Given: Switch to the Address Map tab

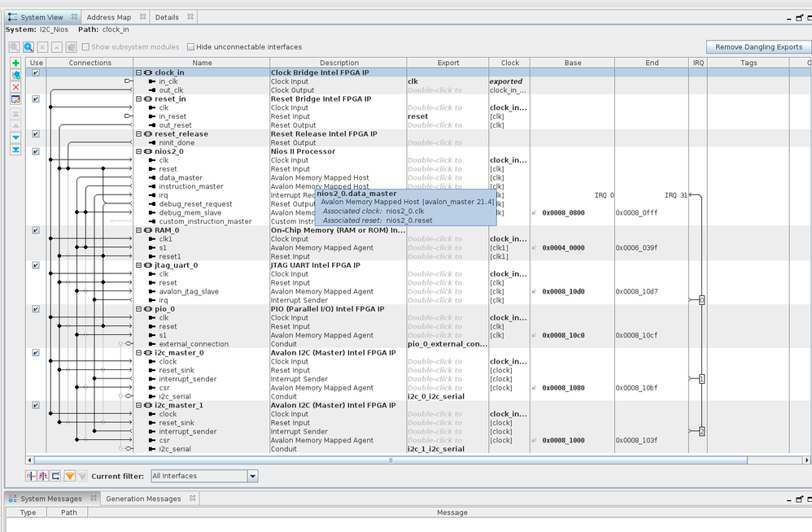Looking at the screenshot, I should (x=108, y=17).
